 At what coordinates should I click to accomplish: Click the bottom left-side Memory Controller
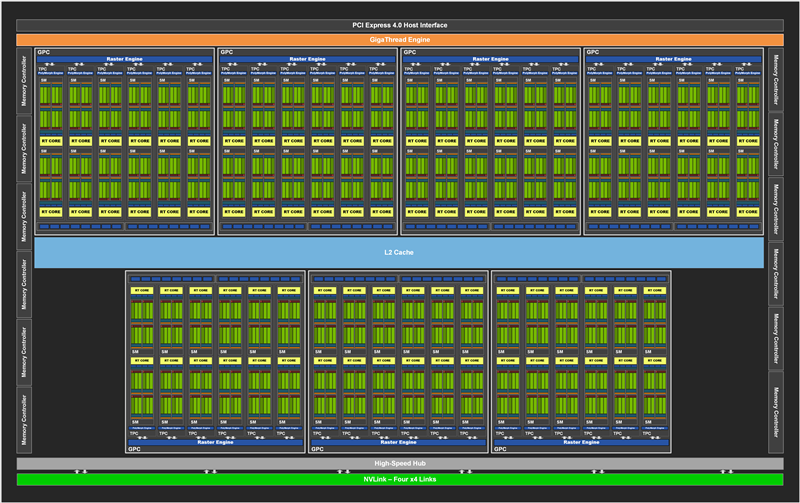[24, 419]
